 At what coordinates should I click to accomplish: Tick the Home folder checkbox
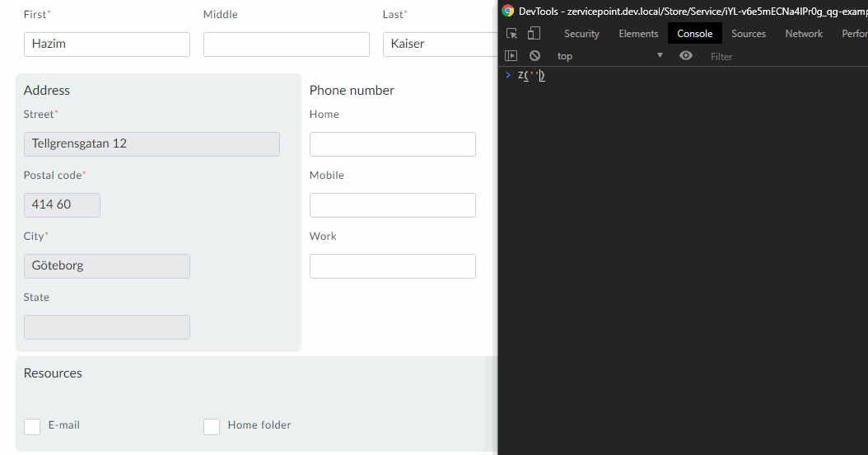(x=212, y=426)
